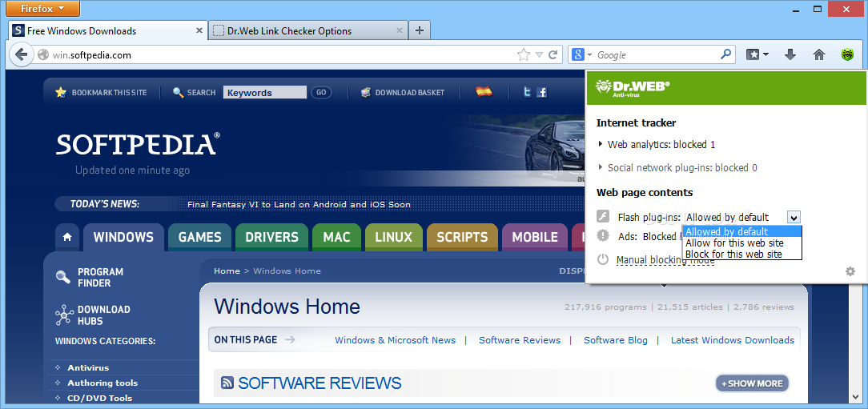Open the Downloads arrow icon
The width and height of the screenshot is (868, 409).
coord(790,54)
